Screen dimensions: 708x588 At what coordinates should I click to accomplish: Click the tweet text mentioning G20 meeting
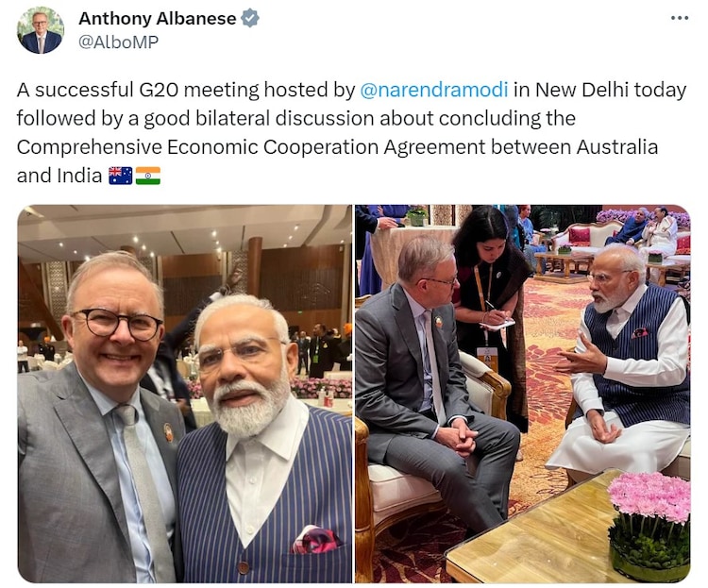coord(351,132)
